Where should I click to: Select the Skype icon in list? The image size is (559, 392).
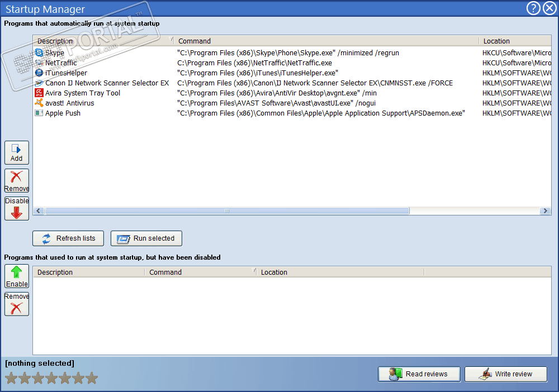(x=39, y=52)
